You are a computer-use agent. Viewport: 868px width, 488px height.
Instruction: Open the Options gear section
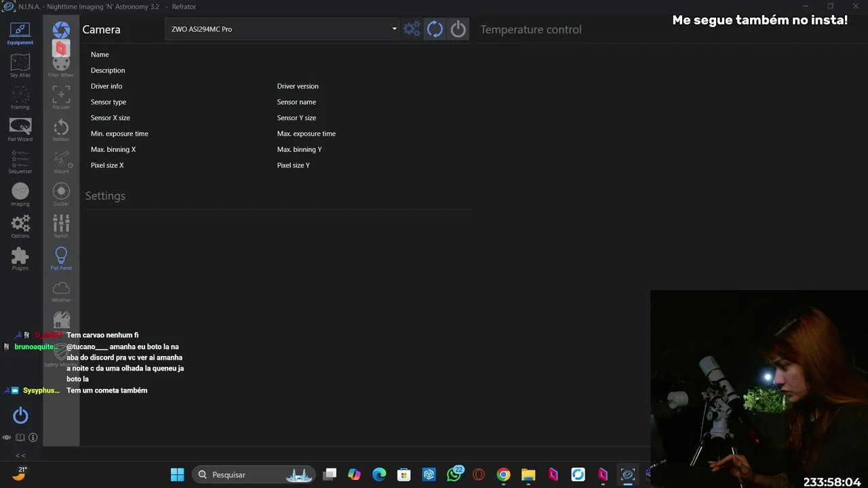20,226
